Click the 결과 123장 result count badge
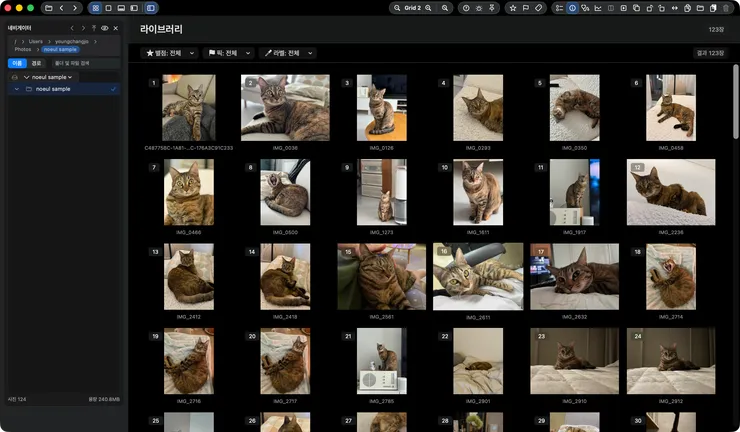This screenshot has width=740, height=432. click(710, 53)
